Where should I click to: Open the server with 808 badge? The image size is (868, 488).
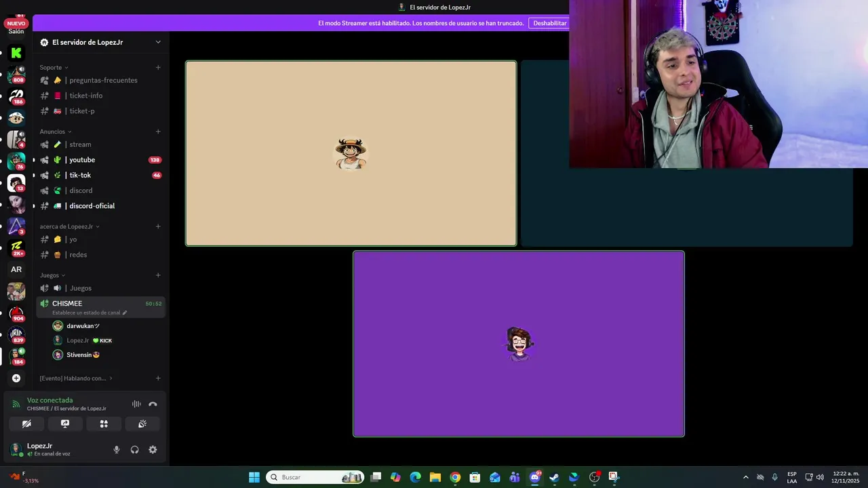coord(16,75)
